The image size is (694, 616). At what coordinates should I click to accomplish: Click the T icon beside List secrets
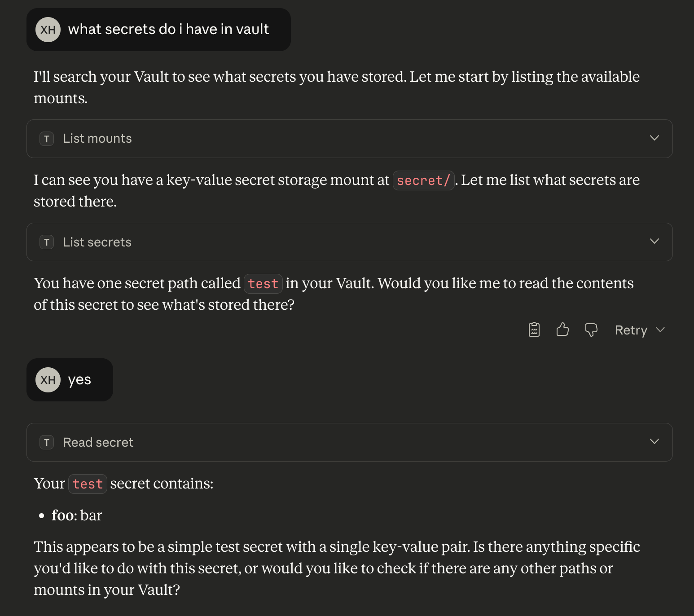(x=47, y=242)
